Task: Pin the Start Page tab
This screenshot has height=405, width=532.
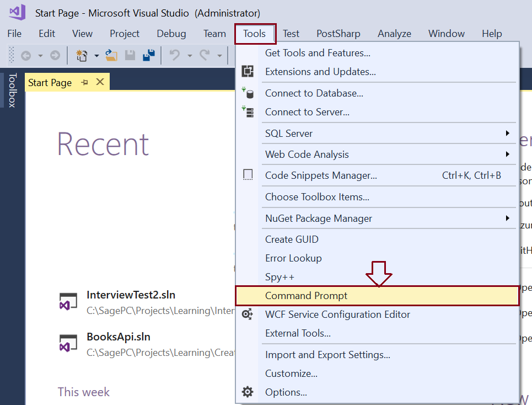Action: click(x=85, y=82)
